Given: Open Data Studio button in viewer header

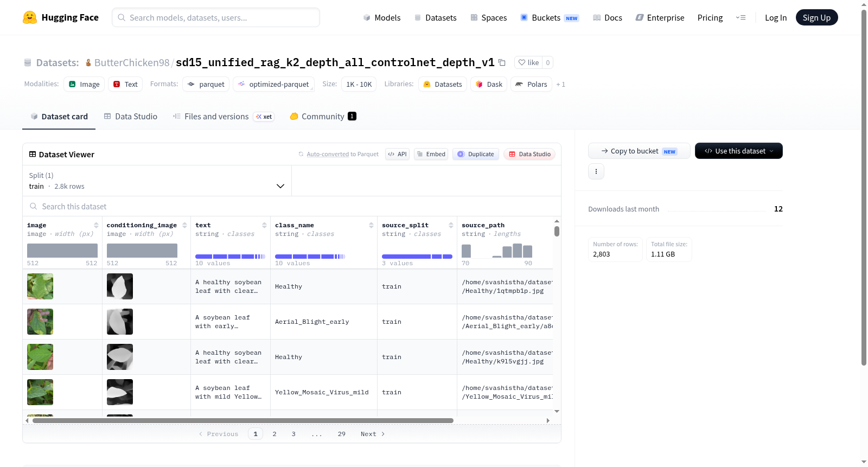Looking at the screenshot, I should coord(529,154).
